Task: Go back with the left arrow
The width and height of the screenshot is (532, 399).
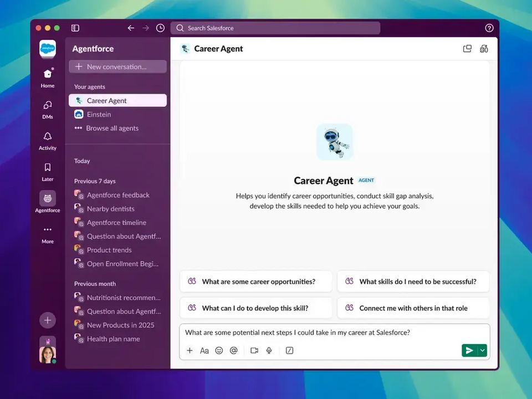Action: click(x=131, y=28)
